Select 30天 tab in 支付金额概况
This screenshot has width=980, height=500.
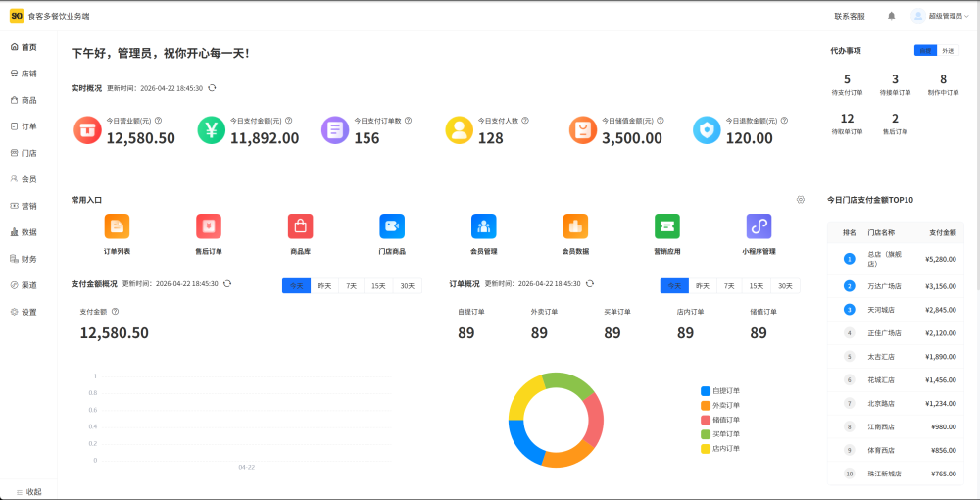tap(408, 285)
